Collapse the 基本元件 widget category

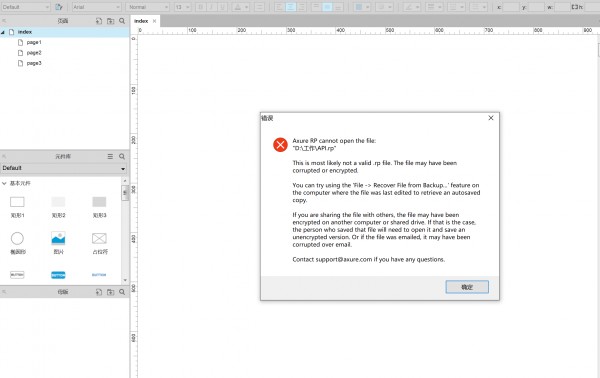point(4,184)
